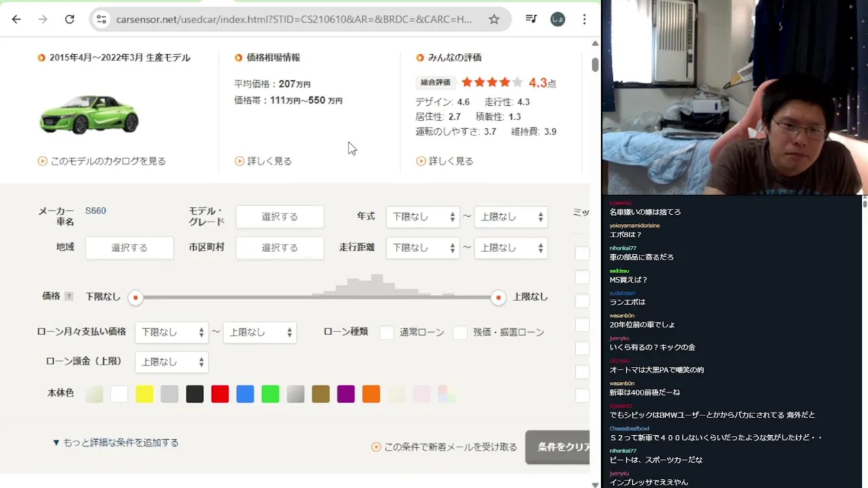
Task: Open ローン頭金 upper limit dropdown
Action: point(172,362)
